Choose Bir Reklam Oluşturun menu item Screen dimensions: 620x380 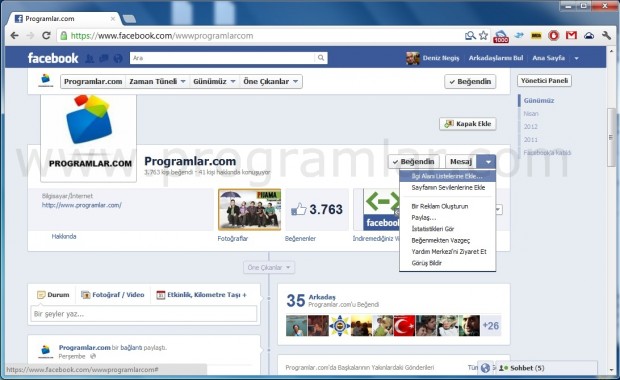coord(448,206)
